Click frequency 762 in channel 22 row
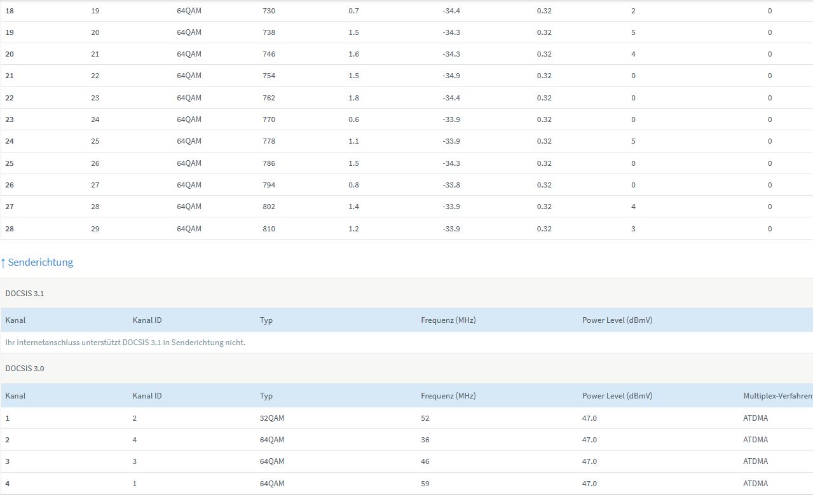The image size is (813, 504). 269,98
